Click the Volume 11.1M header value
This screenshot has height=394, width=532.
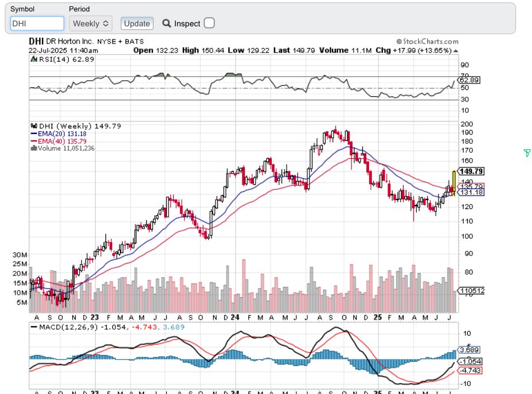tap(345, 50)
